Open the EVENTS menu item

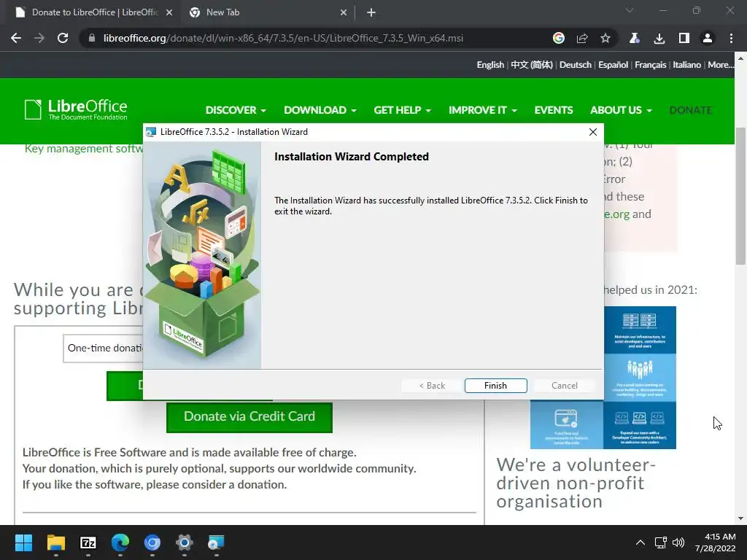[x=554, y=110]
